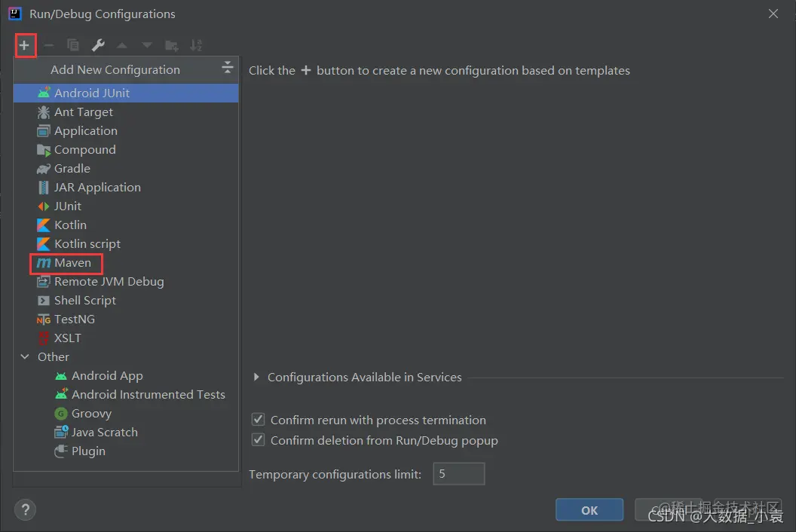796x532 pixels.
Task: Expand Configurations Available in Services
Action: 256,378
